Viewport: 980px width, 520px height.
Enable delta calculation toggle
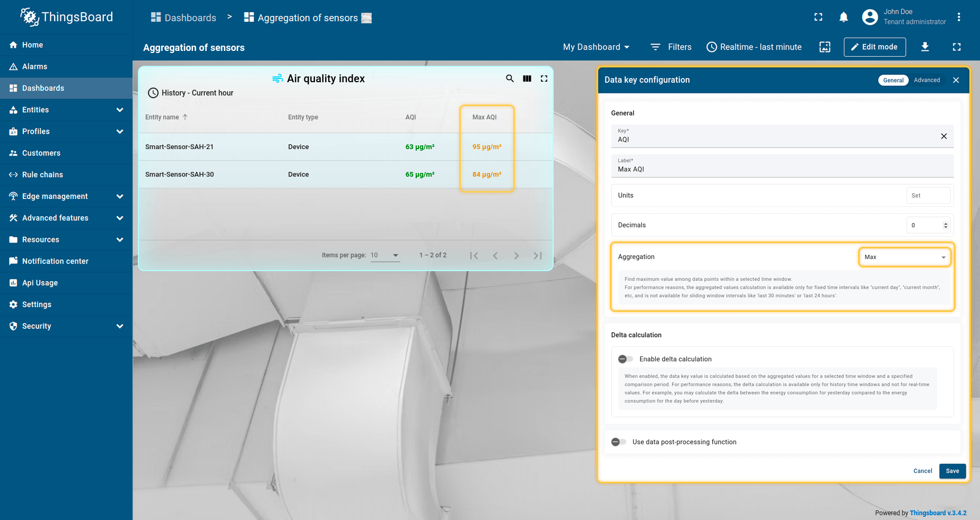(625, 359)
